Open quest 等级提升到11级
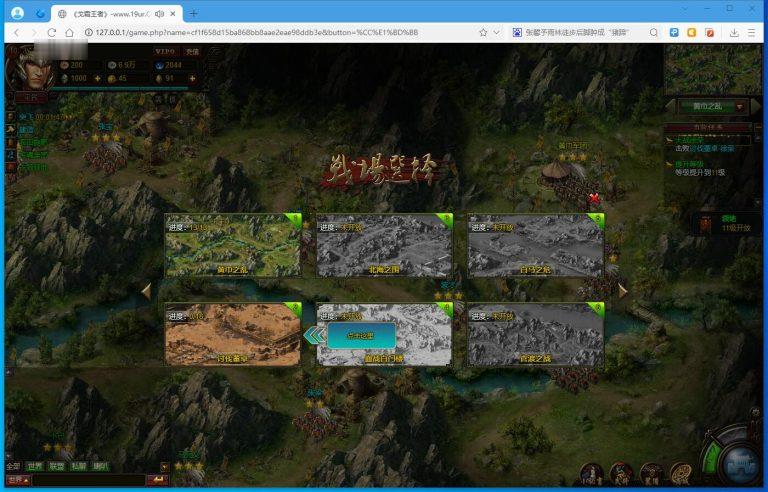Screen dimensions: 768x492 (700, 172)
